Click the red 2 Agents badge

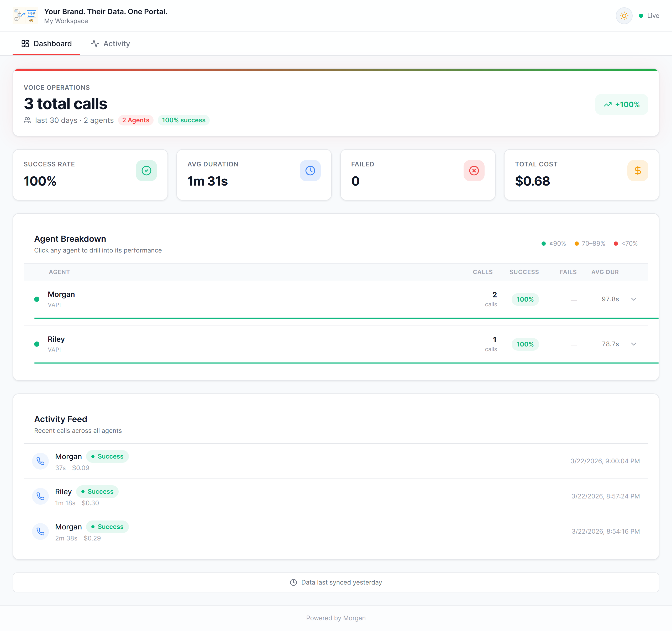[x=135, y=120]
